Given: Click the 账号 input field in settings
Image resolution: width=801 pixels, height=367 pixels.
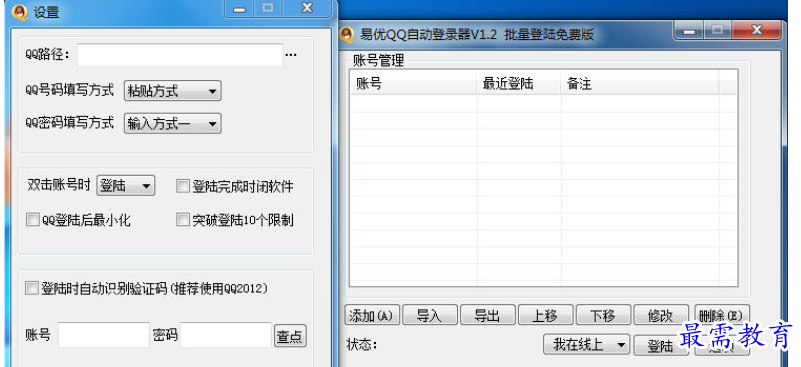Looking at the screenshot, I should (x=104, y=335).
